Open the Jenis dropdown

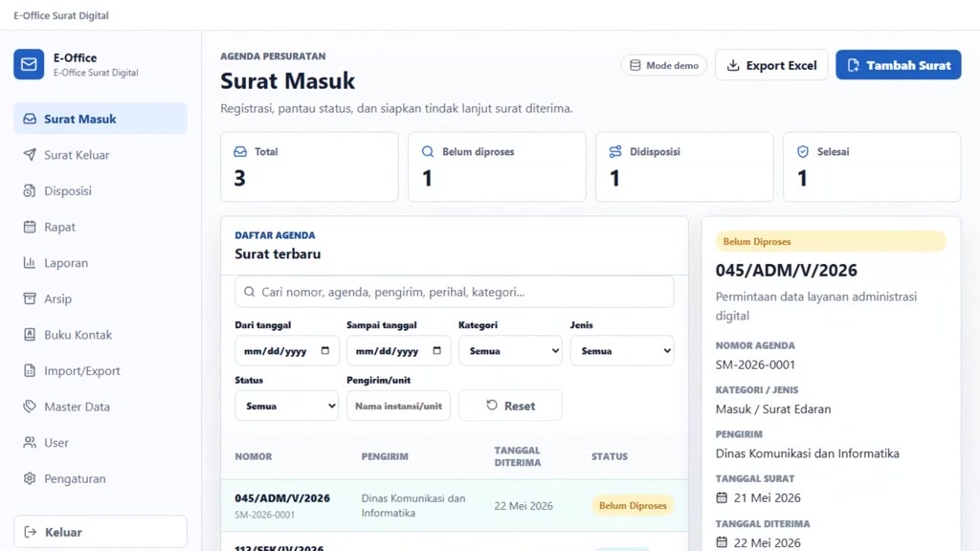(x=622, y=350)
